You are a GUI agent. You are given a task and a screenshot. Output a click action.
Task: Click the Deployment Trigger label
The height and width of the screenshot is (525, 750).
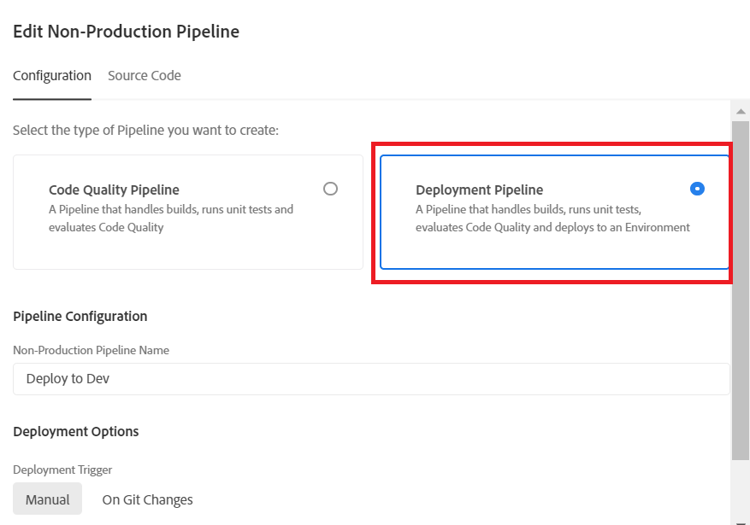[x=62, y=469]
